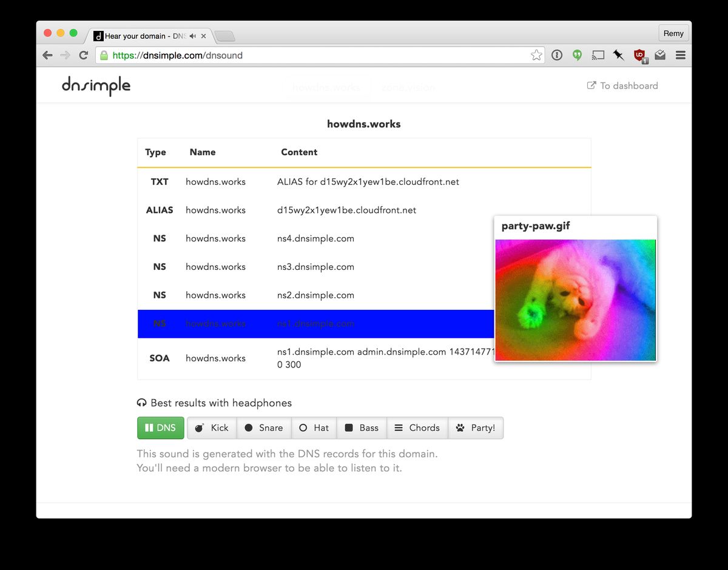This screenshot has height=570, width=728.
Task: Pause the DNS sound playback
Action: [161, 428]
